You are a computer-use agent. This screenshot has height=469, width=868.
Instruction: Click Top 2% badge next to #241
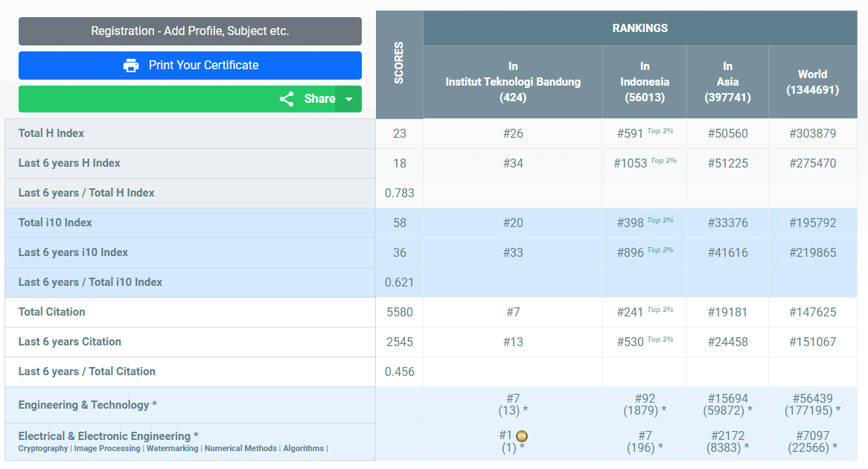(660, 310)
